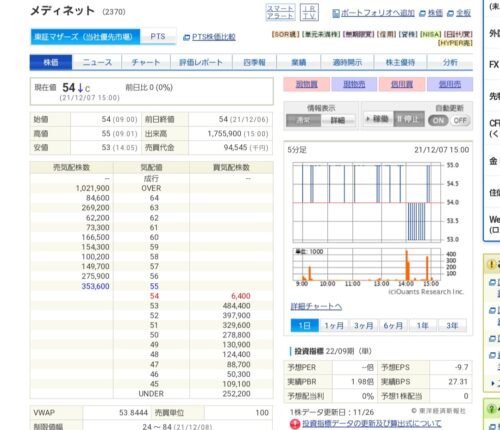This screenshot has width=500, height=430.
Task: Click the 信用売 margin sell button
Action: coord(450,84)
